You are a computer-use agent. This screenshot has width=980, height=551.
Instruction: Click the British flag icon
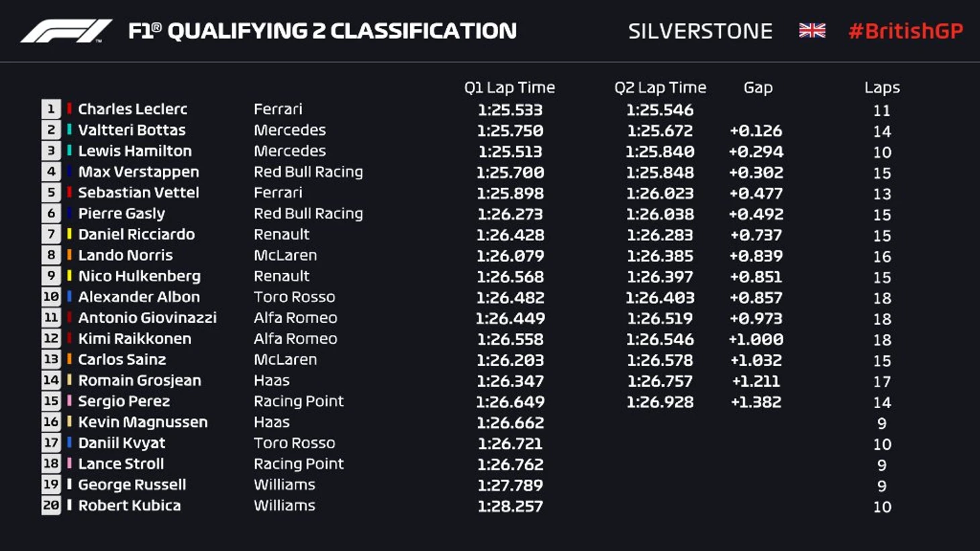(x=812, y=31)
